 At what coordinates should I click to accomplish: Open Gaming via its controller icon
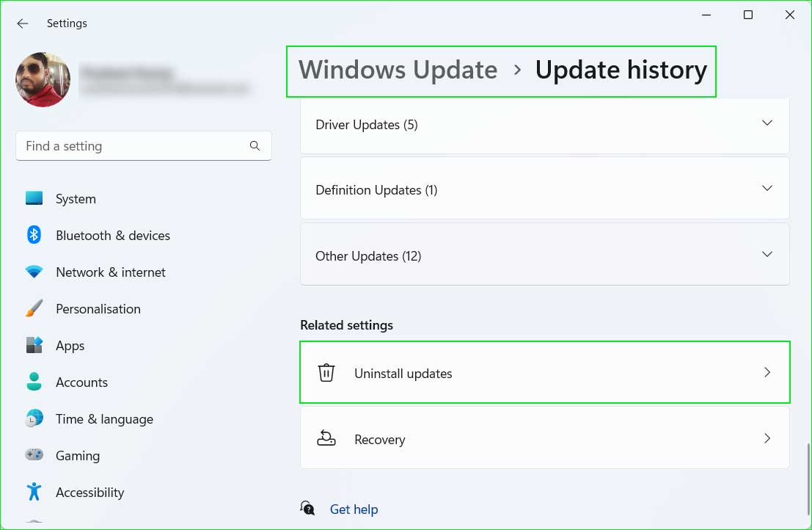34,455
